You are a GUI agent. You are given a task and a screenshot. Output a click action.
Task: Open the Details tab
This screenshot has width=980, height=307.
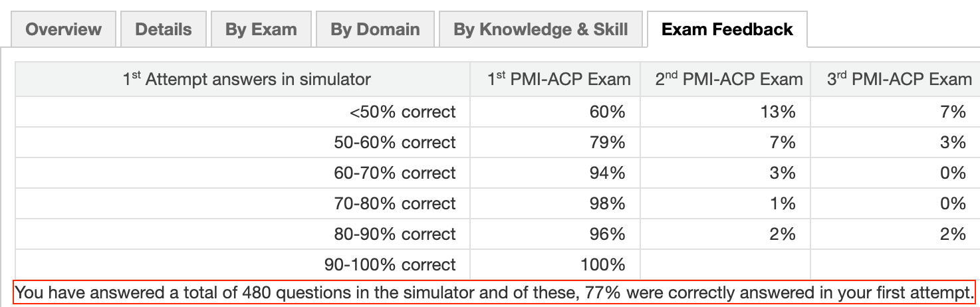(x=164, y=29)
